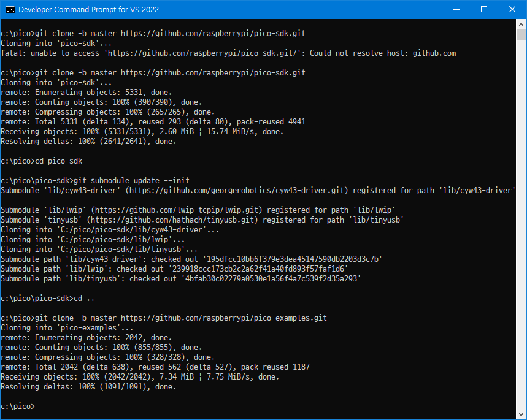This screenshot has width=527, height=420.
Task: Click the 'git submodule update --init' command
Action: coord(131,180)
